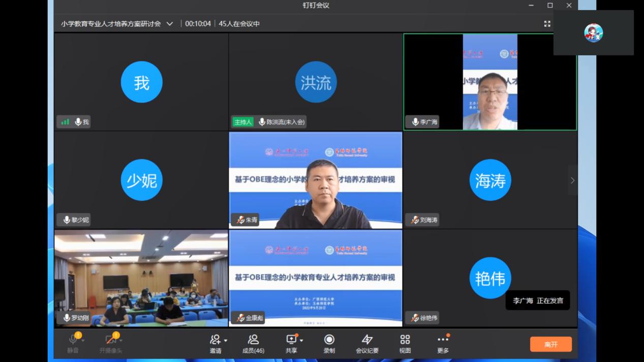
Task: Click the green 主持人 host badge
Action: [x=243, y=122]
